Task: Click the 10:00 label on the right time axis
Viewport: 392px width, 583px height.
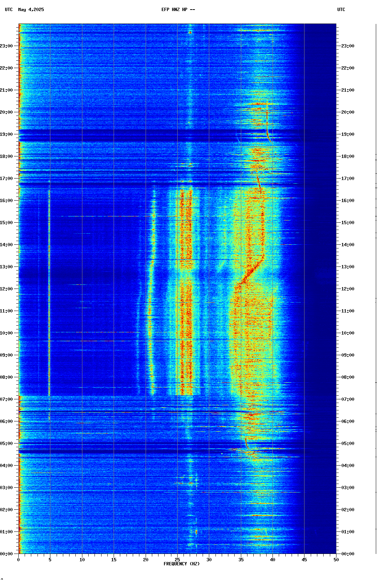Action: pos(348,333)
